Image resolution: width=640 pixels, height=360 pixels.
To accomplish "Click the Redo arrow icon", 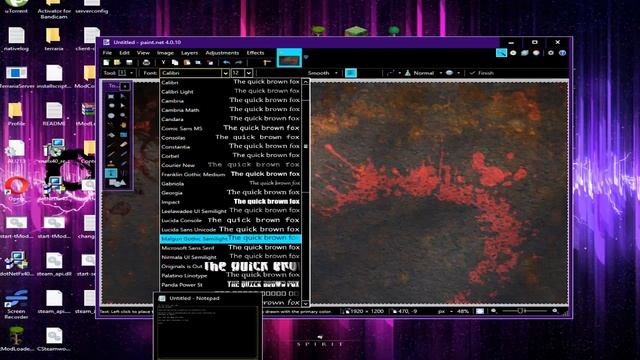I will (238, 62).
